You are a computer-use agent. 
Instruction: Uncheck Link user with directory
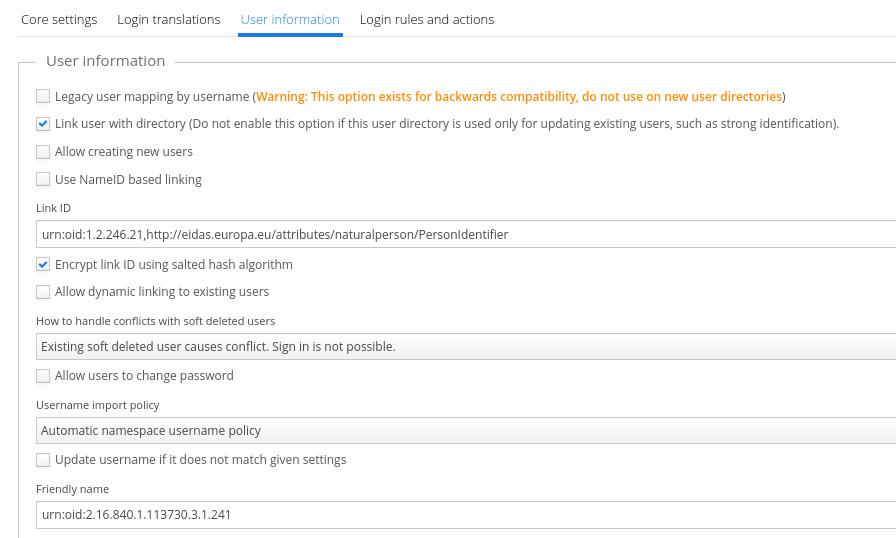(x=43, y=125)
